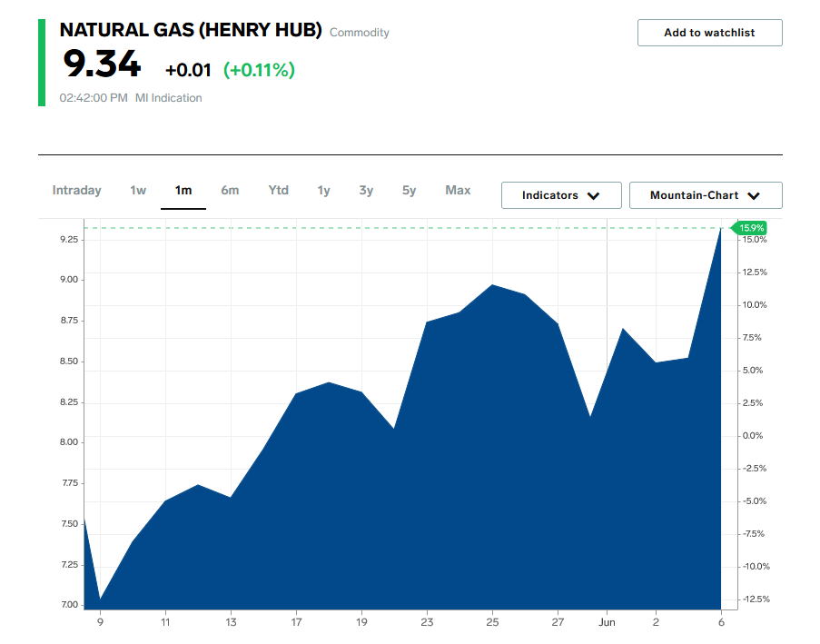Click the 7.50 price axis label
820x644 pixels.
pos(70,524)
